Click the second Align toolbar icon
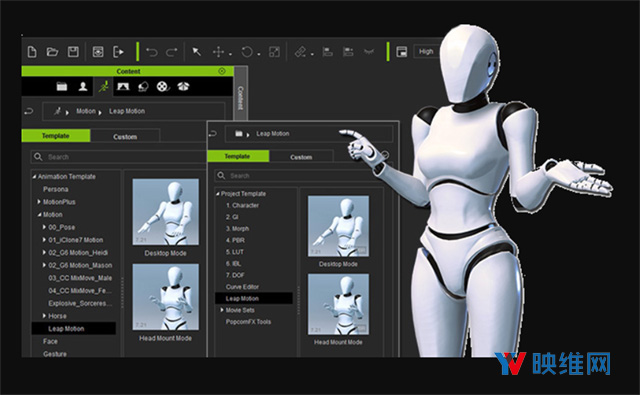The height and width of the screenshot is (395, 640). [x=348, y=52]
